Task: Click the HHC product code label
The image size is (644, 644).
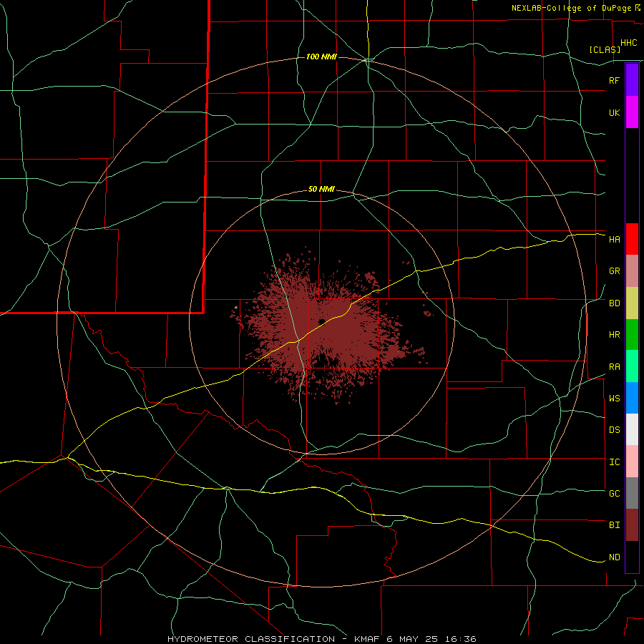Action: pyautogui.click(x=629, y=43)
